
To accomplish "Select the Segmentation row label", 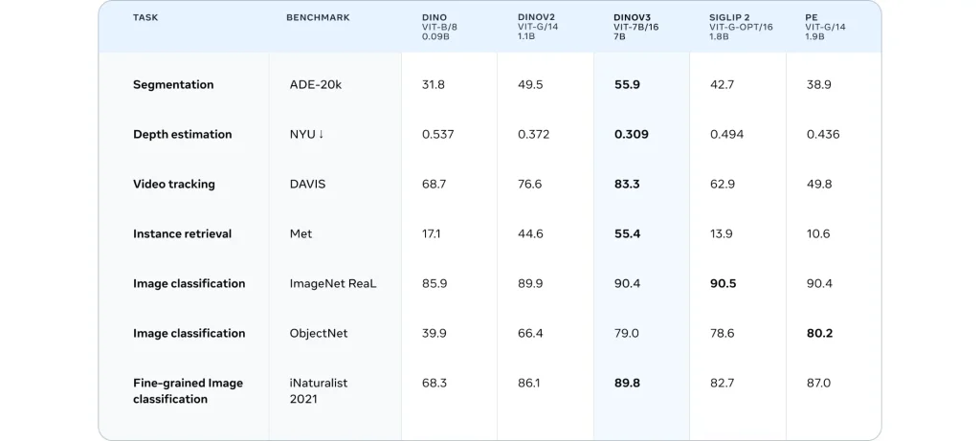I will click(173, 85).
